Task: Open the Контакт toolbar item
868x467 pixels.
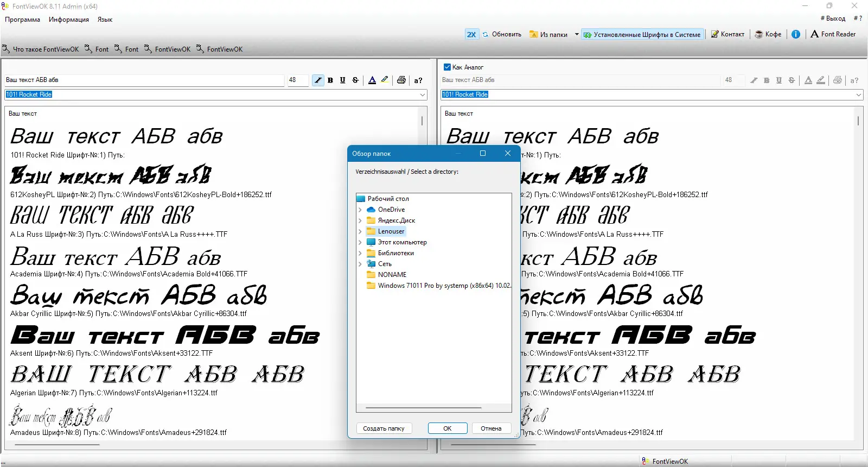Action: tap(728, 34)
